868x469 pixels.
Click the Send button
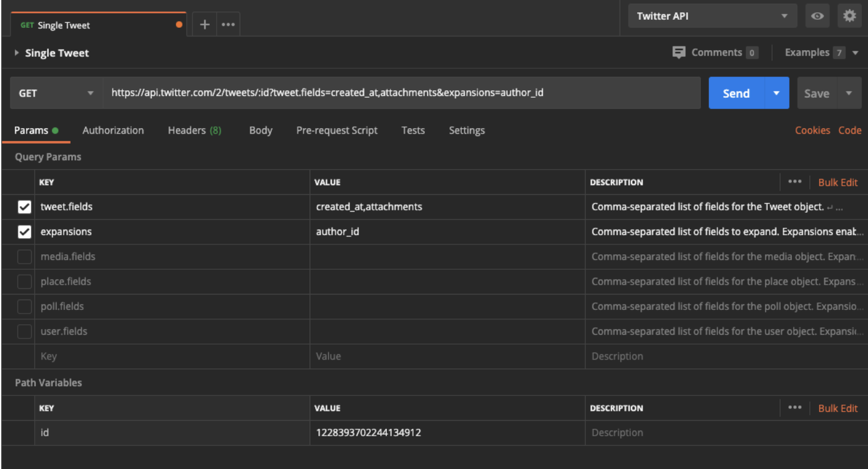[x=736, y=93]
